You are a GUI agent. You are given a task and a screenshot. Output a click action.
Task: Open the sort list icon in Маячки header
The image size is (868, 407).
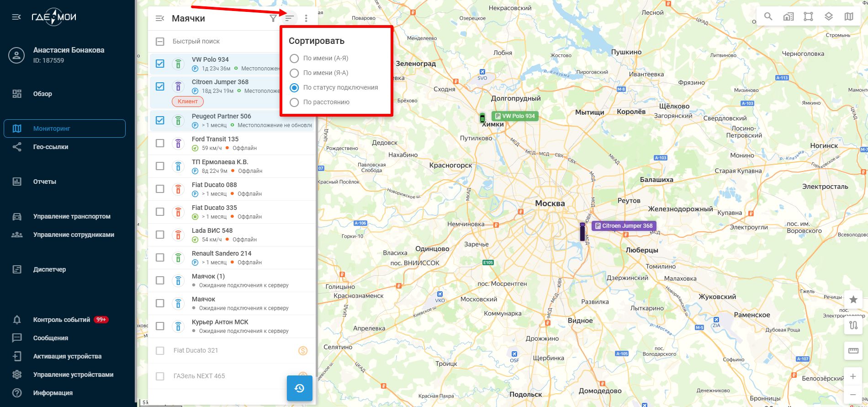click(289, 18)
